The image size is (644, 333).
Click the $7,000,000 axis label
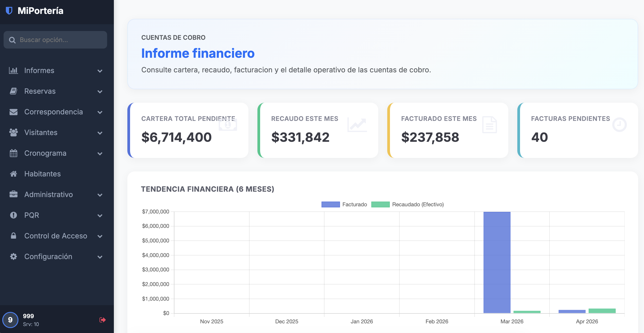[155, 212]
